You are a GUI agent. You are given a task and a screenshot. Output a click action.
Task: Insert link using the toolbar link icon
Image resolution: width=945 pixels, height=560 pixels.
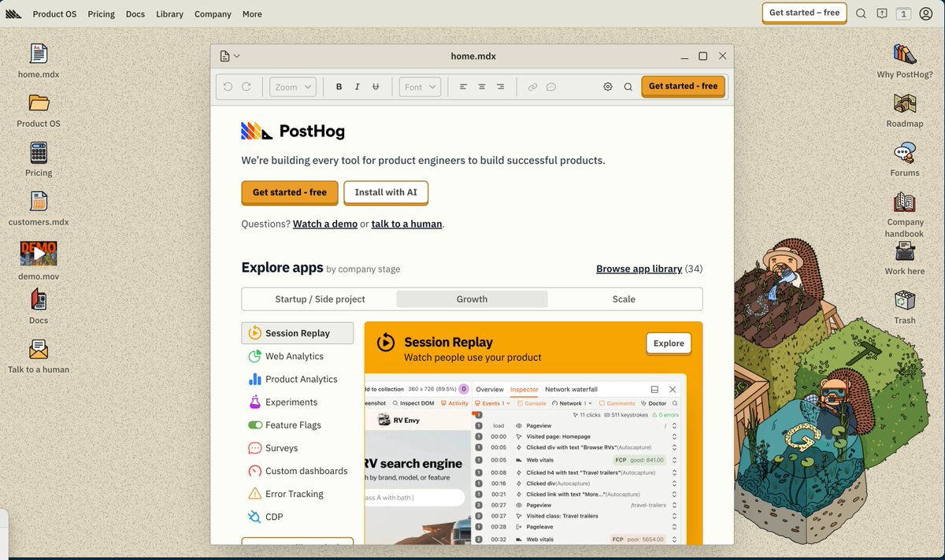click(x=533, y=87)
